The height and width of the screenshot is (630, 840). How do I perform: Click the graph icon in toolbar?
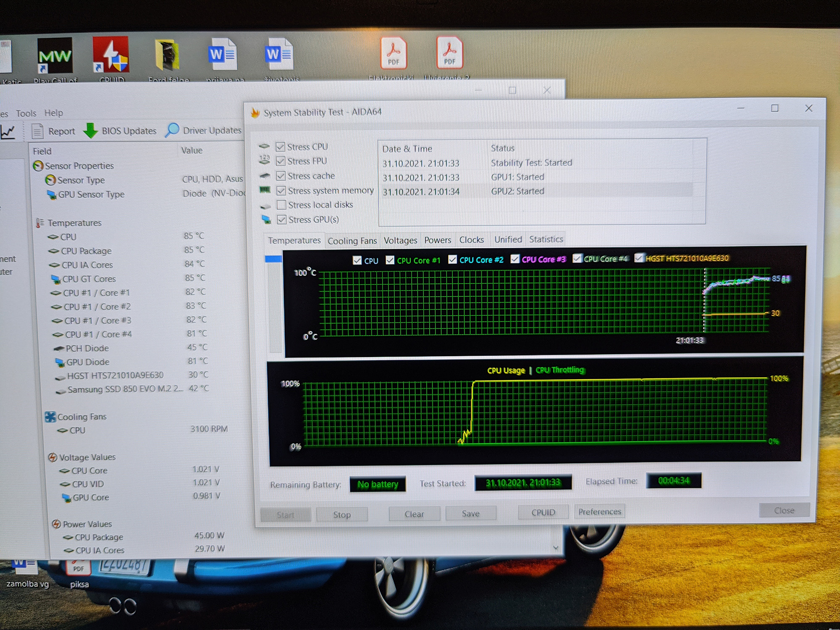[x=8, y=132]
